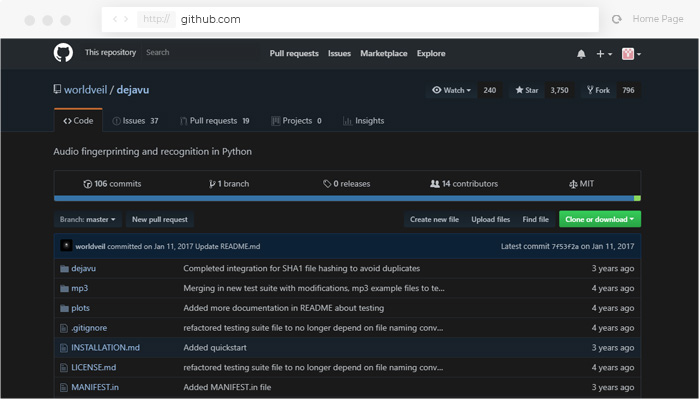Open Explore in top navigation
The image size is (700, 400).
431,54
